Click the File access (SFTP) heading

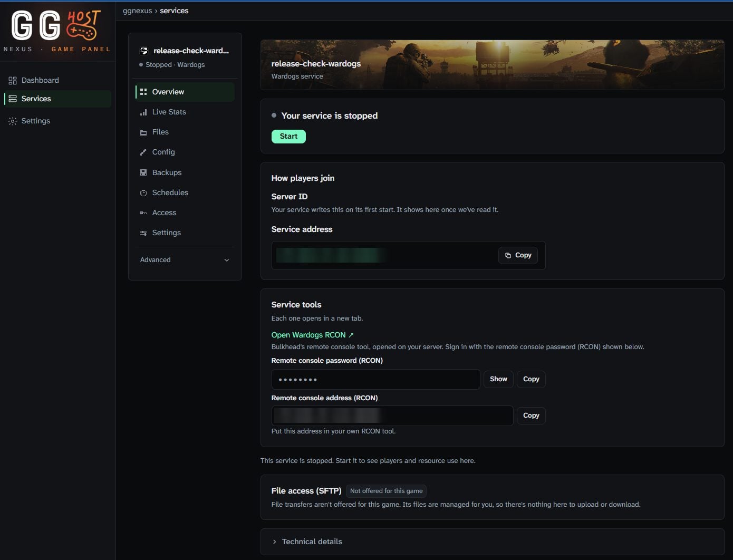click(306, 491)
